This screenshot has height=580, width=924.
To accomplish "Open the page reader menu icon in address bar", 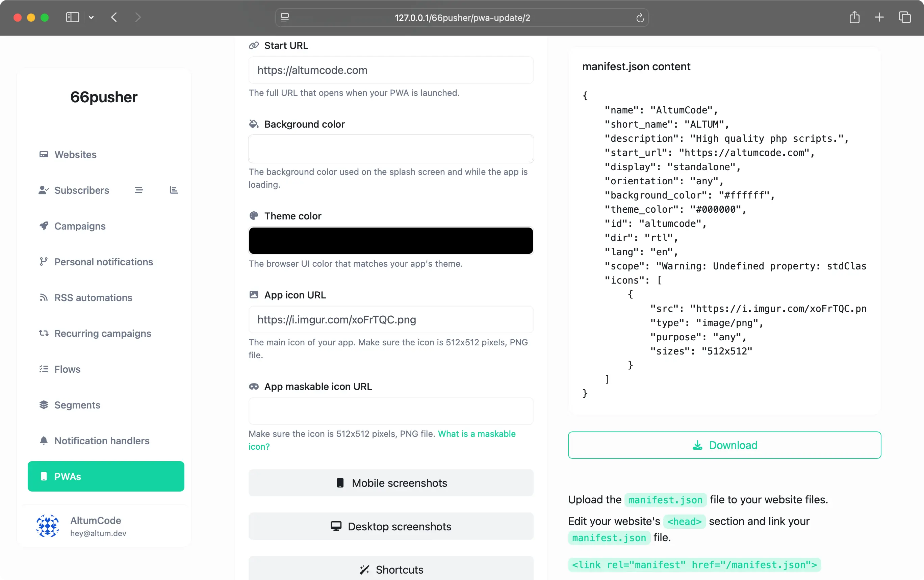I will [x=285, y=18].
